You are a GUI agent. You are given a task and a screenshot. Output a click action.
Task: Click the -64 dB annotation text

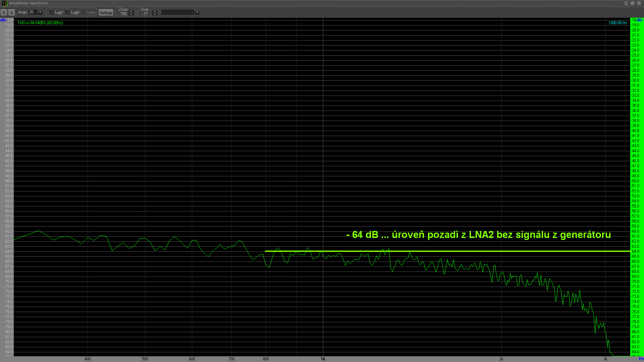click(x=478, y=235)
